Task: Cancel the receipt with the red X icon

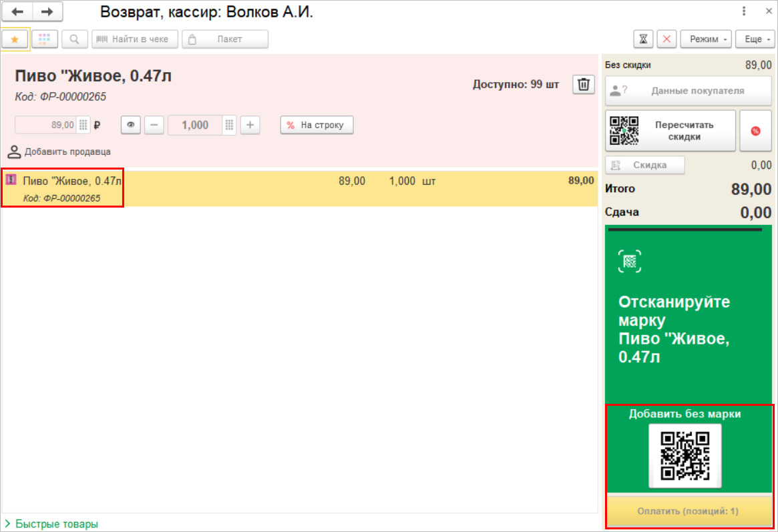Action: coord(667,39)
